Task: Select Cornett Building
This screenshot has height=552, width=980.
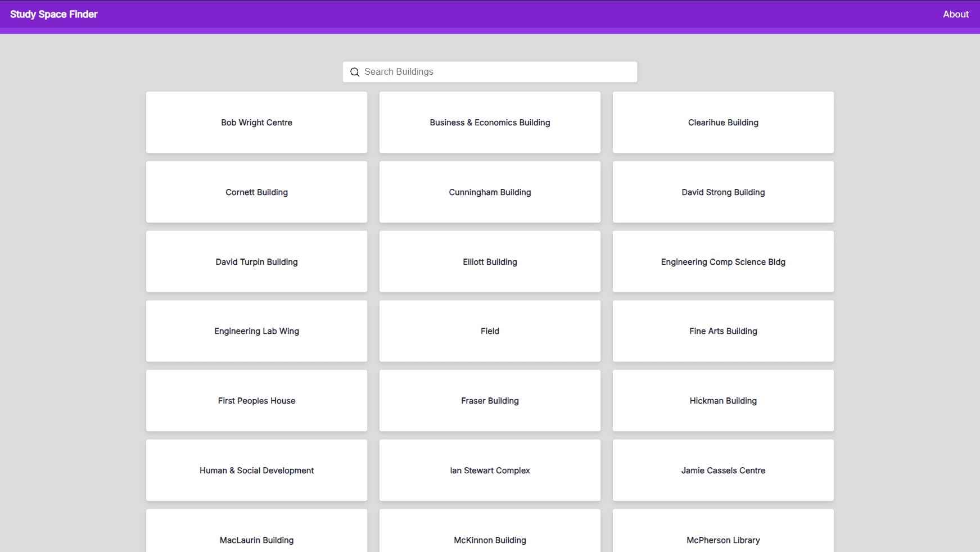Action: 256,192
